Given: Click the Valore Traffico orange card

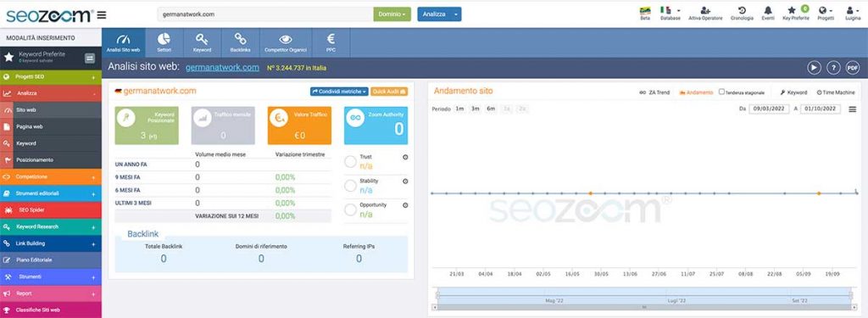Looking at the screenshot, I should tap(299, 126).
